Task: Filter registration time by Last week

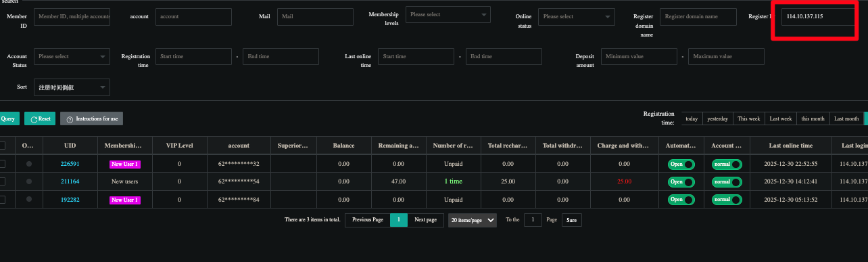Action: click(780, 118)
